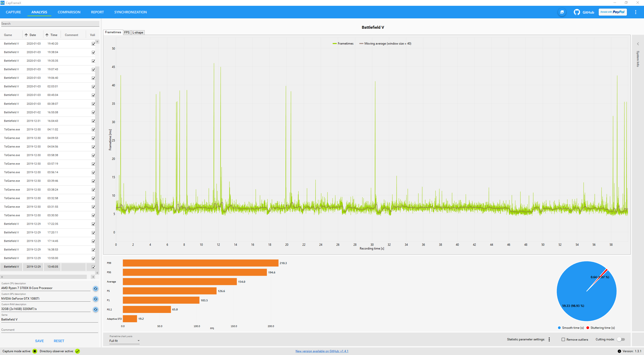The width and height of the screenshot is (644, 355).
Task: Open statistic parameter settings dots menu
Action: tap(549, 339)
